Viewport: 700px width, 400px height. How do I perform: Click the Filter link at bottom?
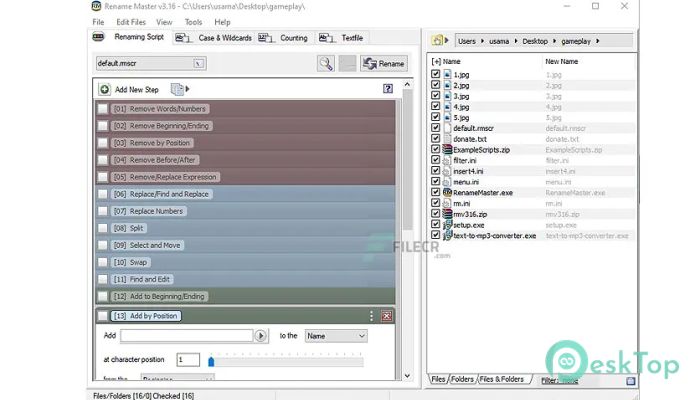[x=560, y=381]
